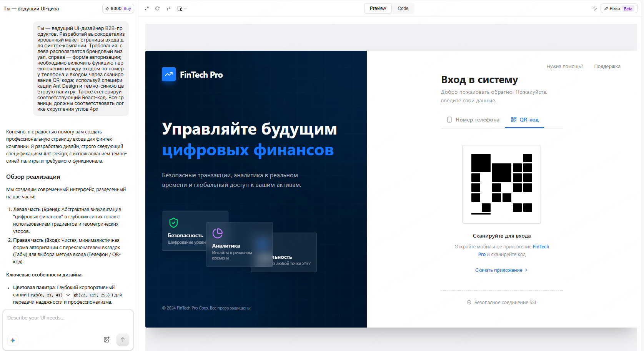Open the device size dropdown
644x351 pixels.
[181, 8]
